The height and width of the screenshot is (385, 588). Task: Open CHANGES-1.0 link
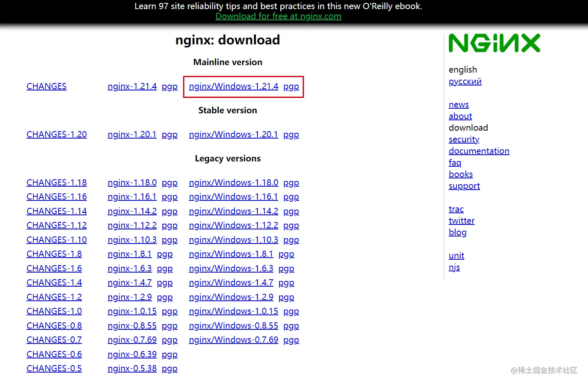tap(54, 311)
